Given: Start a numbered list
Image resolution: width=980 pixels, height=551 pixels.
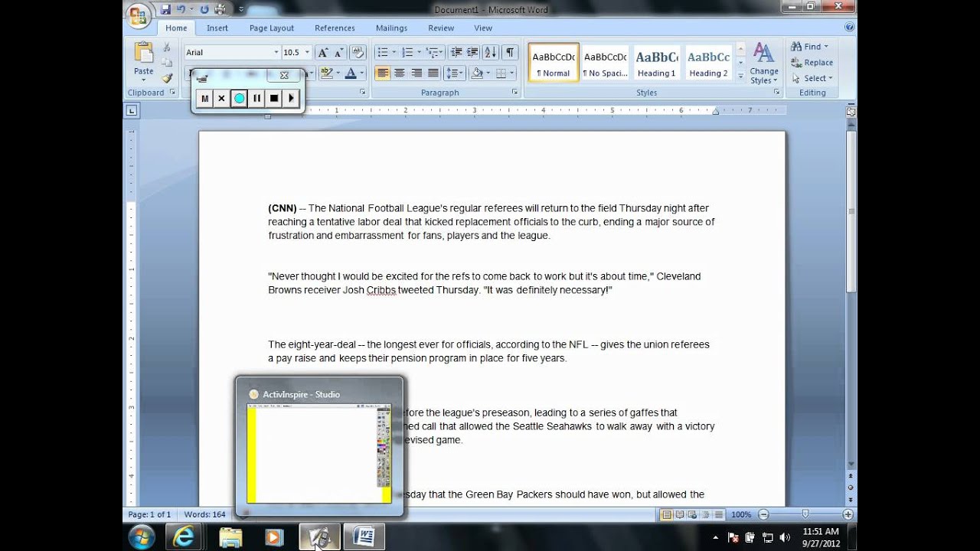Looking at the screenshot, I should coord(407,53).
